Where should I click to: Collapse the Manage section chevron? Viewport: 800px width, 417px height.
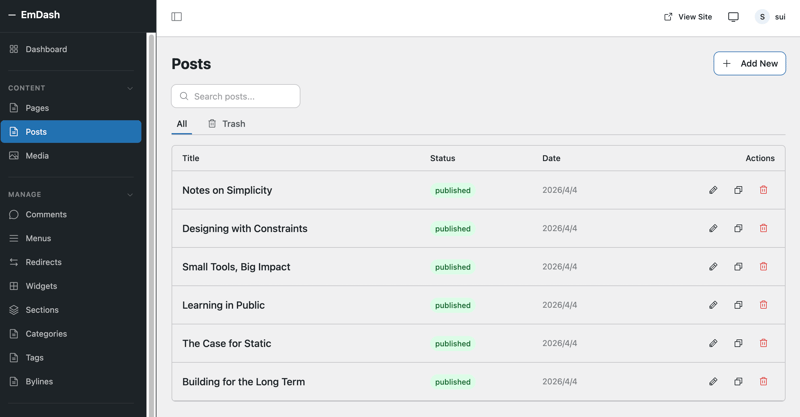(130, 195)
